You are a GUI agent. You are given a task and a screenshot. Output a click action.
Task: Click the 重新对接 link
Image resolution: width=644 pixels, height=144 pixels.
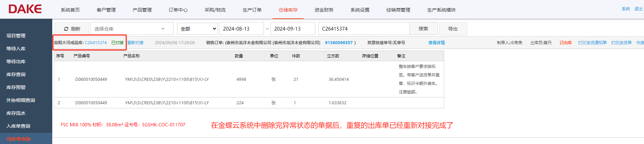point(135,43)
